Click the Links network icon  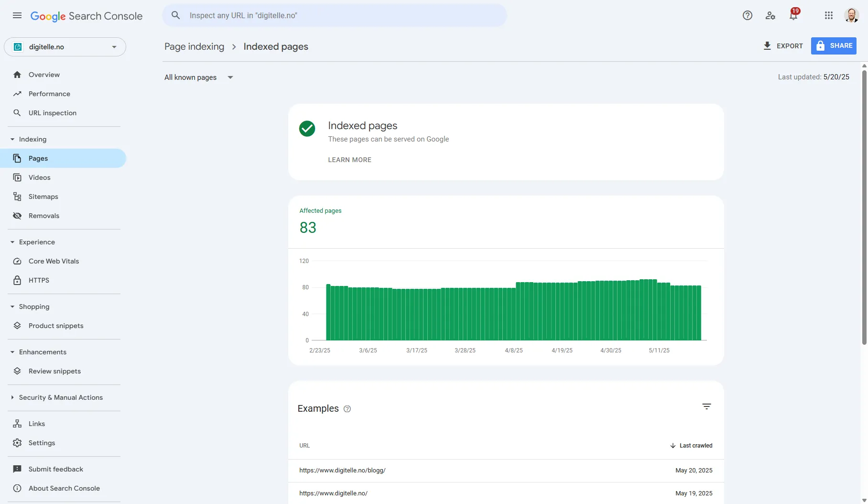pos(17,424)
